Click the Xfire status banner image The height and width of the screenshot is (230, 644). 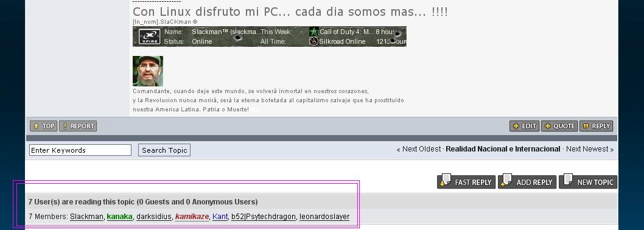[270, 37]
